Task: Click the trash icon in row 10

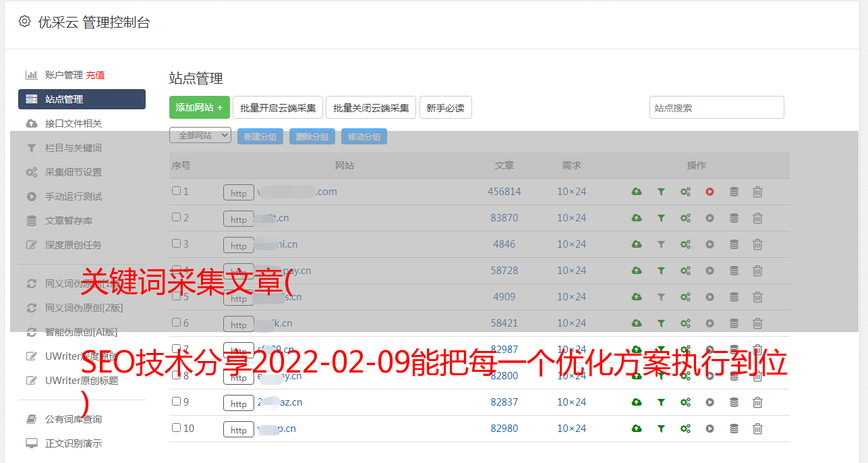Action: coord(757,429)
